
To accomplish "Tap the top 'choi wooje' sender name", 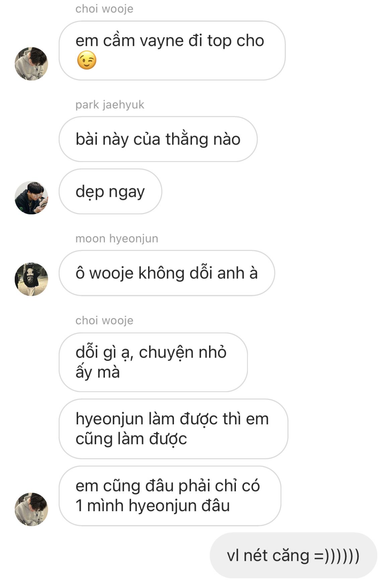I will pyautogui.click(x=104, y=9).
